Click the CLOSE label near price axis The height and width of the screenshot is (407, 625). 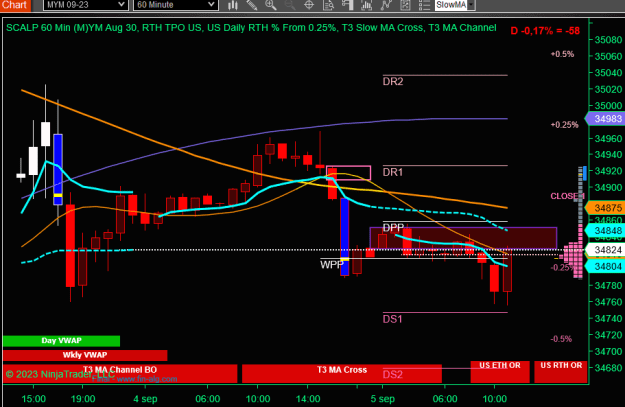coord(566,196)
